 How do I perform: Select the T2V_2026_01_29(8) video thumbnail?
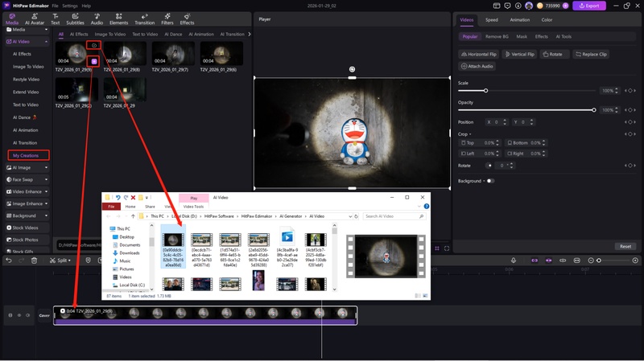[x=125, y=53]
